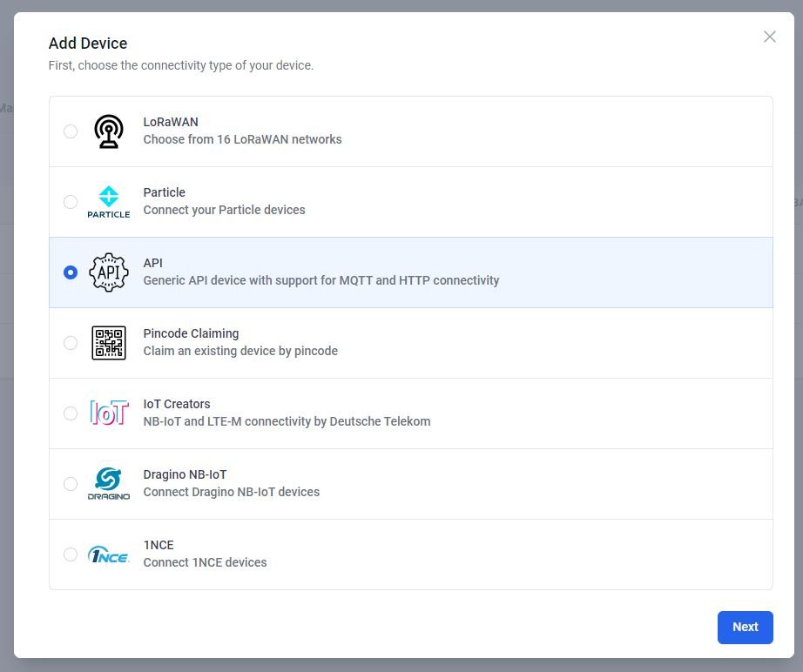
Task: Click the Dragino swirl logo
Action: [x=108, y=483]
